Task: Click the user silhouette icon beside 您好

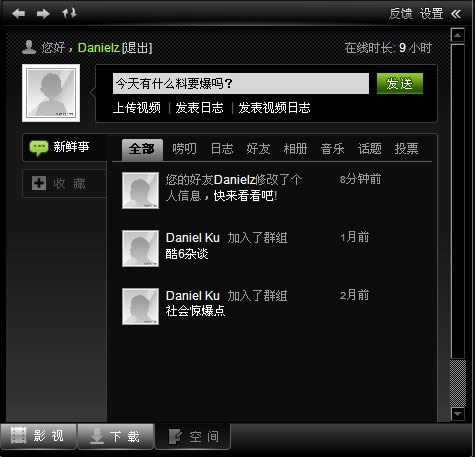Action: [x=29, y=47]
